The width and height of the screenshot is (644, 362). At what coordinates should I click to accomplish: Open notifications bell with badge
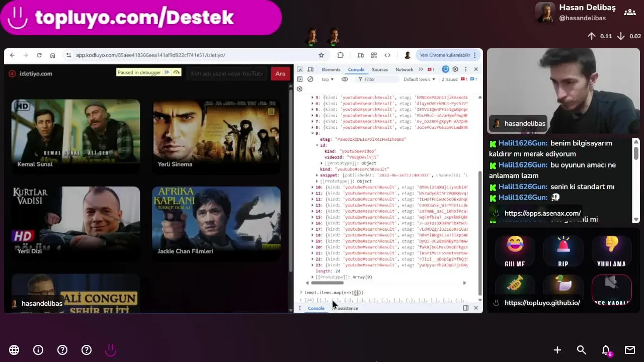coord(606,350)
